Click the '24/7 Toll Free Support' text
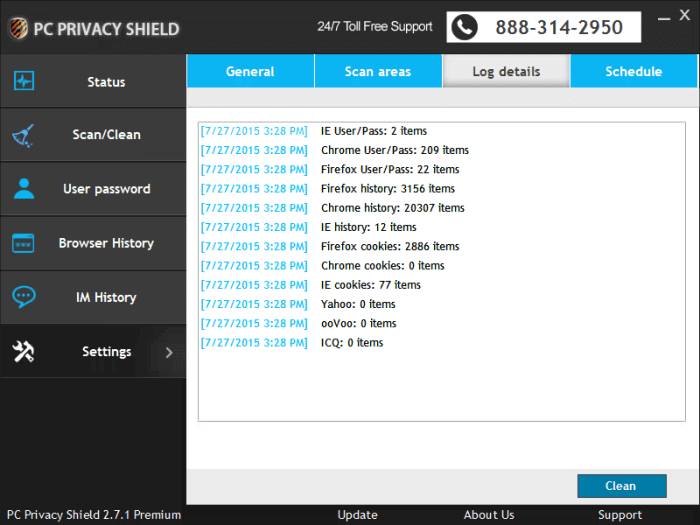This screenshot has height=525, width=700. click(375, 26)
